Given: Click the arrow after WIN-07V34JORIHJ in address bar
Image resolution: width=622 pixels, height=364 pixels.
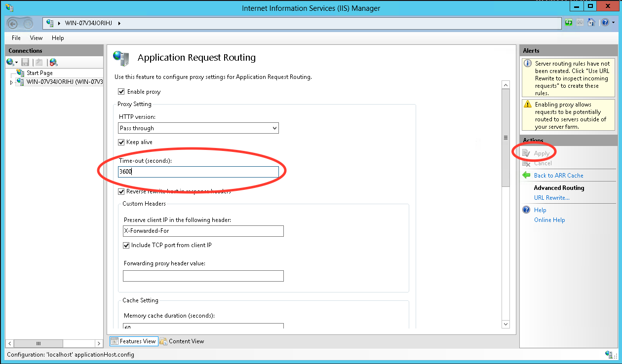Looking at the screenshot, I should [x=119, y=23].
